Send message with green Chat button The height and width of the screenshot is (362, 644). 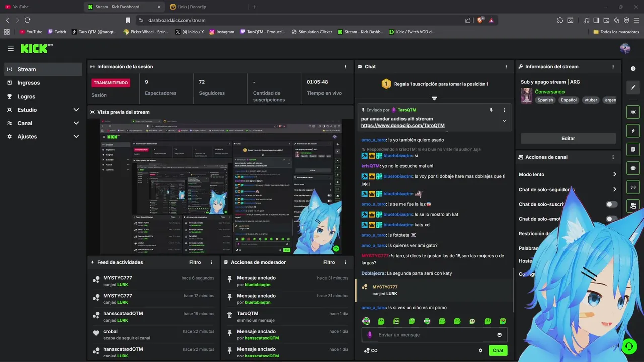498,350
